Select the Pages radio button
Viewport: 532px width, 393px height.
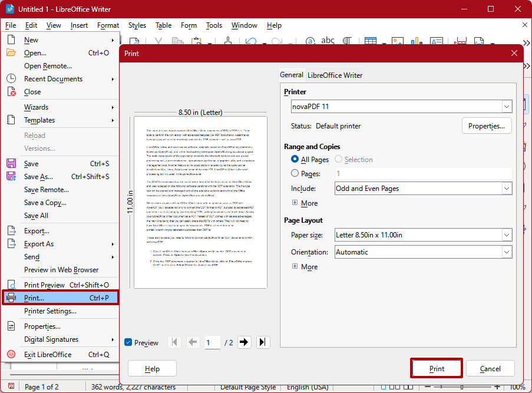[x=295, y=172]
